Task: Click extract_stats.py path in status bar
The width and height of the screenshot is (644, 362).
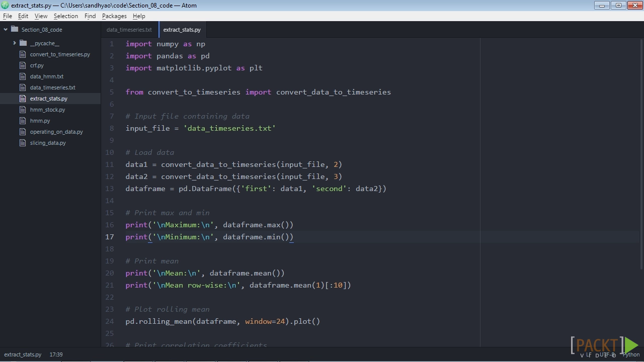Action: [x=23, y=354]
